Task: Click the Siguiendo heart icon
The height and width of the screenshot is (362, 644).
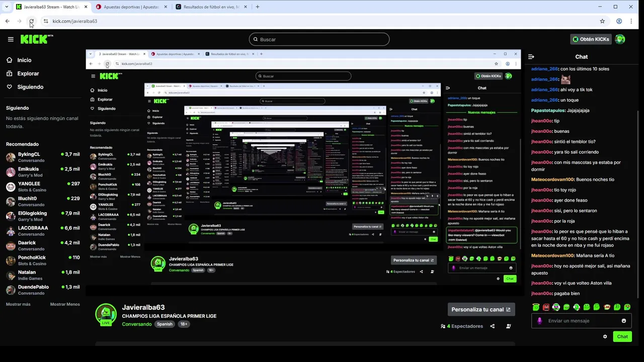Action: coord(10,87)
